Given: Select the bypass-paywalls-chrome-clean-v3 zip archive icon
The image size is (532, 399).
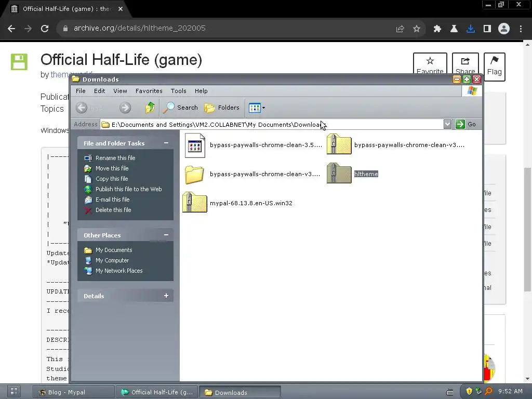Looking at the screenshot, I should (339, 144).
